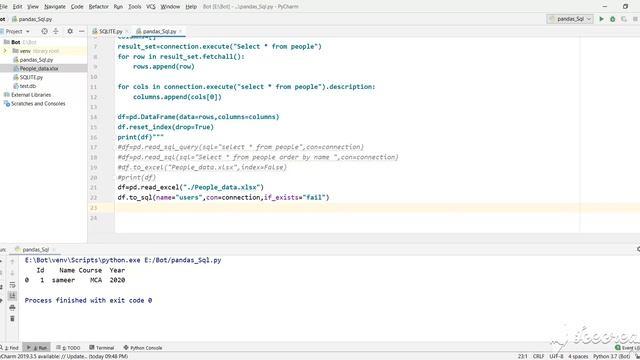Open the File menu
This screenshot has width=640, height=360.
pos(3,7)
